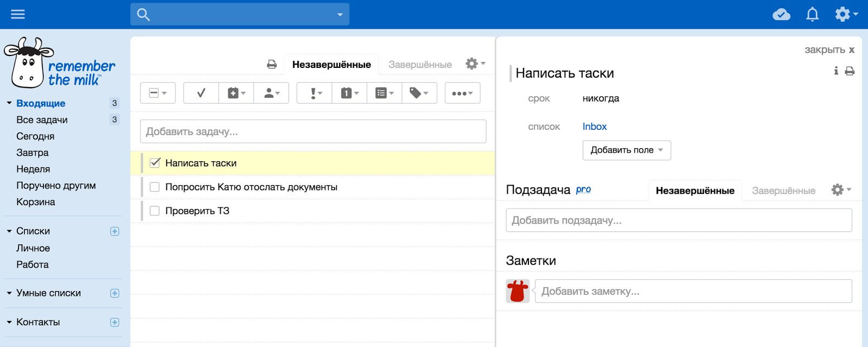This screenshot has width=868, height=347.
Task: Collapse the Списки section arrow
Action: click(9, 231)
